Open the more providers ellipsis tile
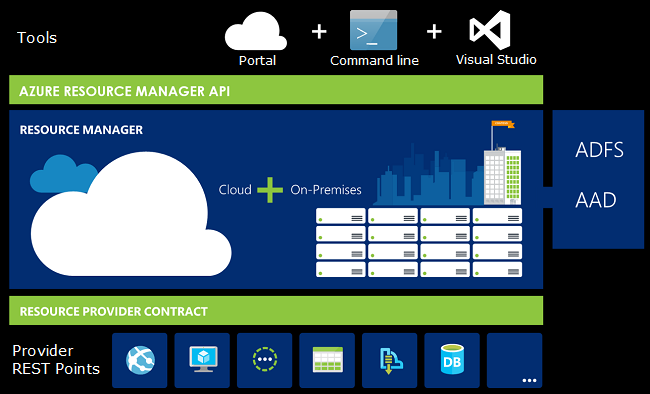Image resolution: width=650 pixels, height=394 pixels. pos(514,360)
